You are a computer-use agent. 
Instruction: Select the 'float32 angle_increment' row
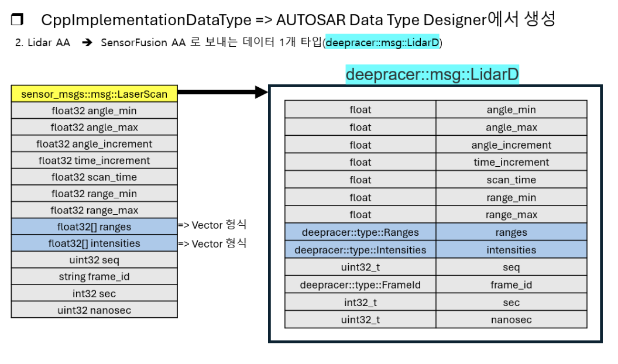pyautogui.click(x=94, y=144)
